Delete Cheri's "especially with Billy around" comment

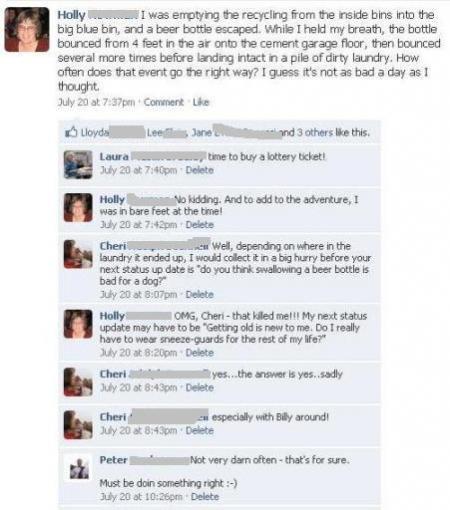200,430
